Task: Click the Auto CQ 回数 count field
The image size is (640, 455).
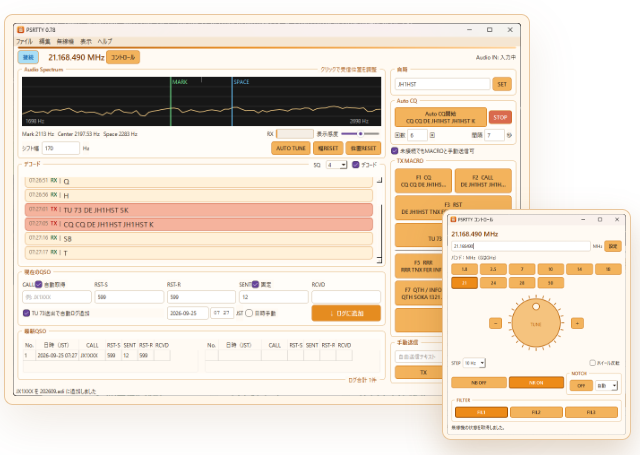Action: pos(416,135)
